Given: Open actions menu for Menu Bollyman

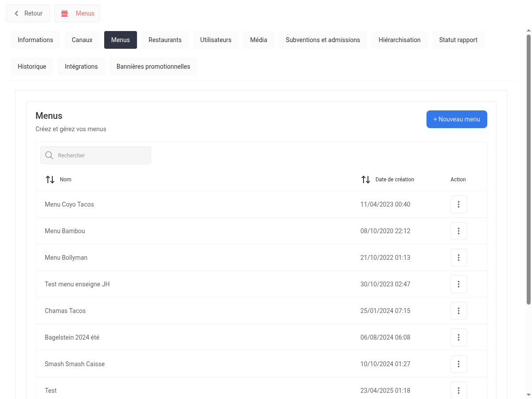Looking at the screenshot, I should click(x=459, y=258).
